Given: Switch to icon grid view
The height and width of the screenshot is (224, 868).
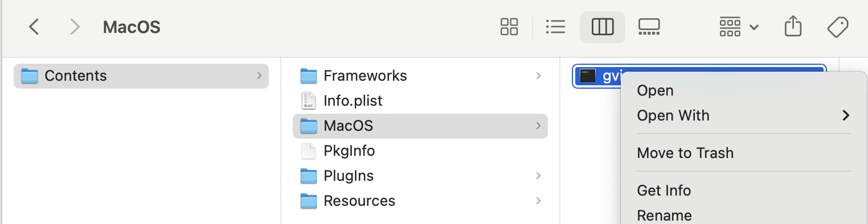Looking at the screenshot, I should pyautogui.click(x=509, y=27).
